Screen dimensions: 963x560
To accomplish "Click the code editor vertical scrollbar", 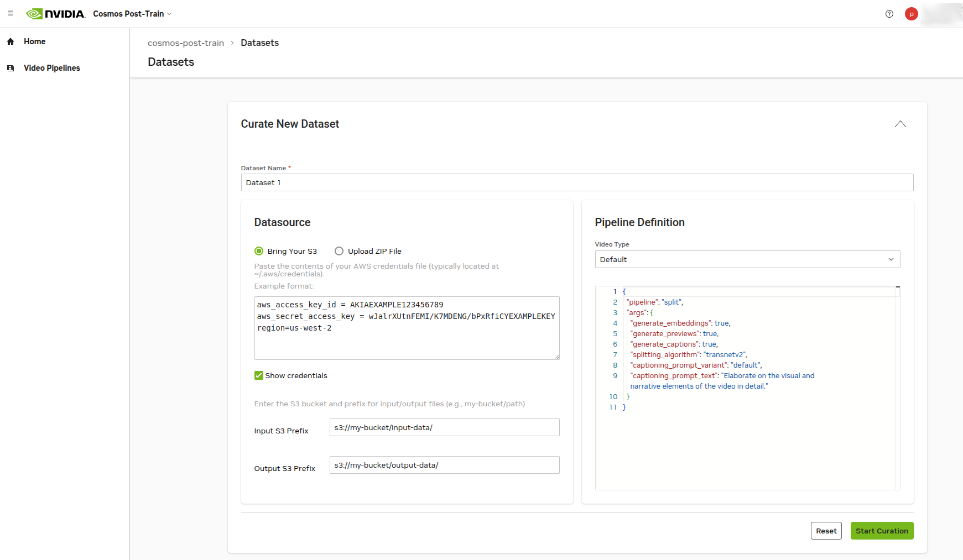I will click(x=898, y=388).
